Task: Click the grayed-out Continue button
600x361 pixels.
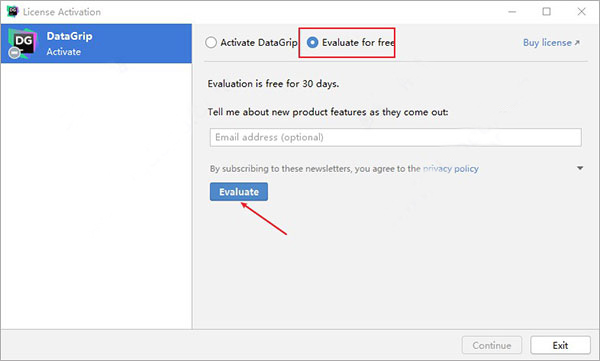Action: [x=492, y=345]
